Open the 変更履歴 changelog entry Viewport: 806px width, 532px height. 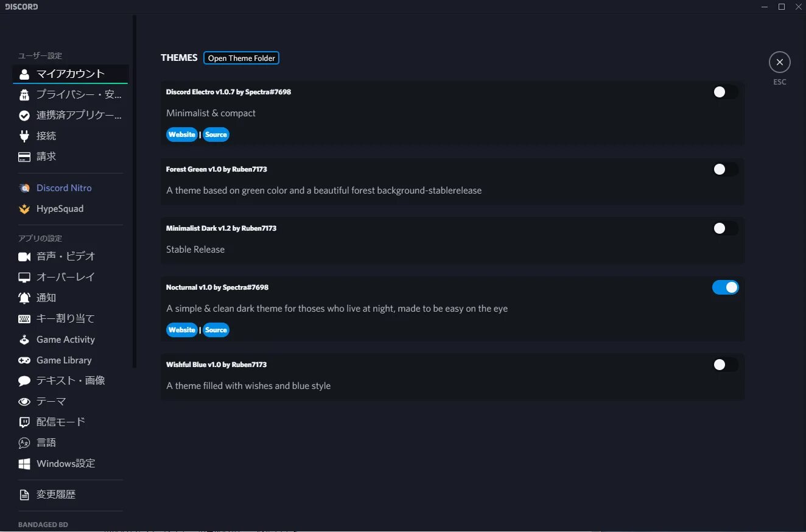point(71,495)
